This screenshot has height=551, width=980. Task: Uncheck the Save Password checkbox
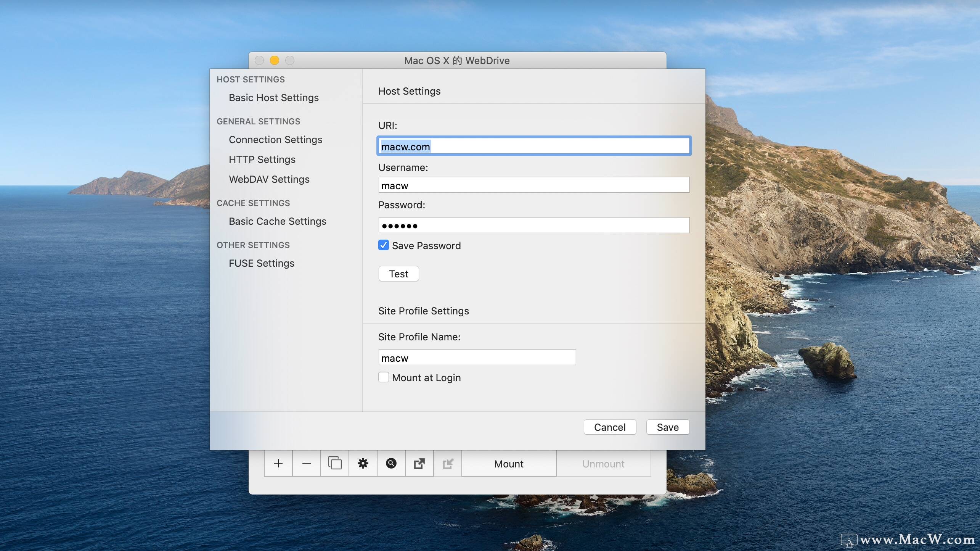[384, 245]
